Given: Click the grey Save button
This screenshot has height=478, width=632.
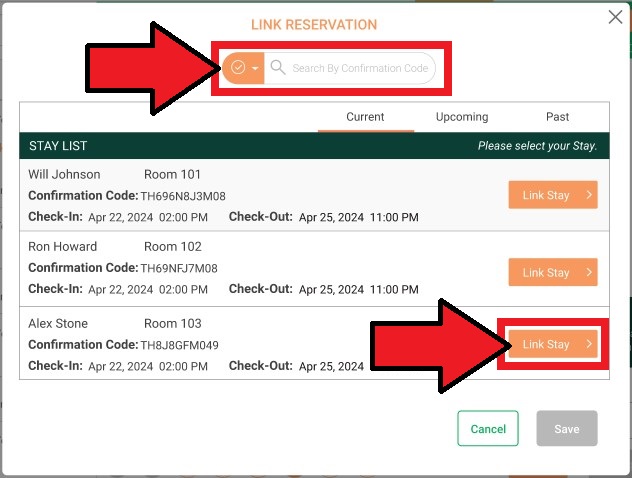Looking at the screenshot, I should pyautogui.click(x=567, y=428).
